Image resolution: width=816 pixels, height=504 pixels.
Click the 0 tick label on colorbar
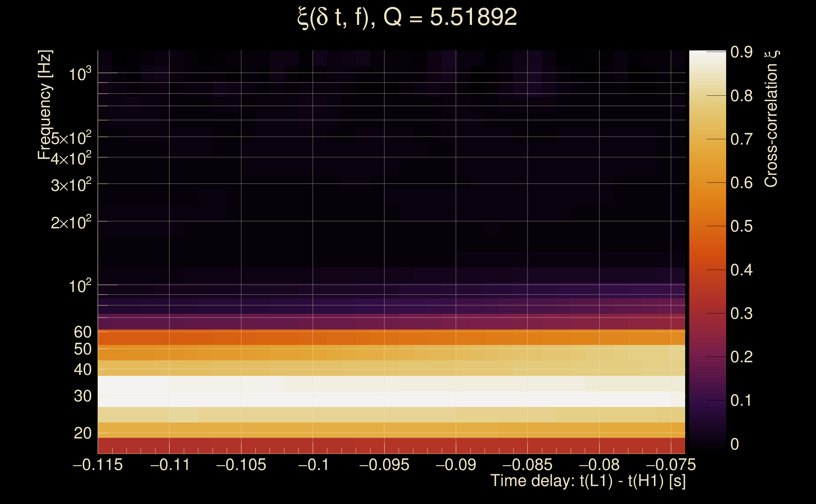[x=735, y=444]
